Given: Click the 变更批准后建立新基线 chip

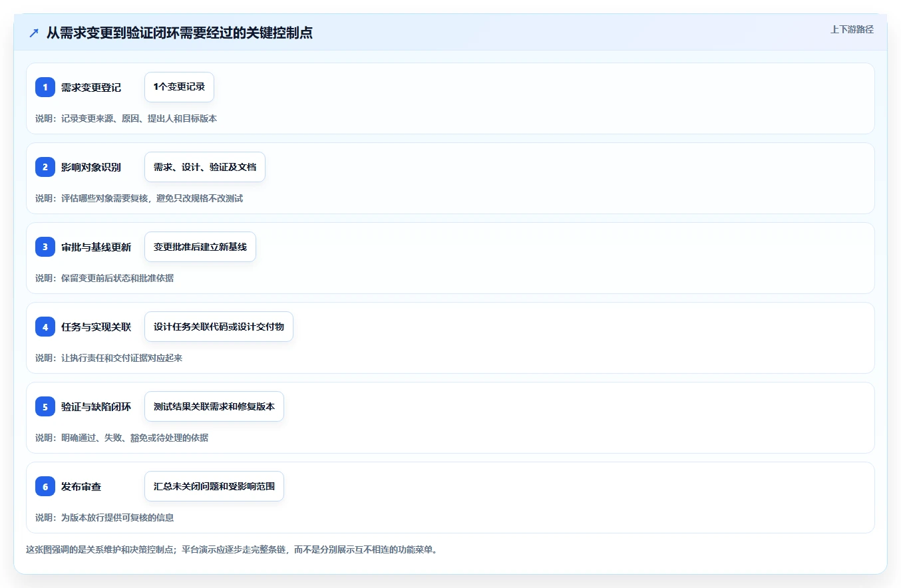Looking at the screenshot, I should coord(200,247).
